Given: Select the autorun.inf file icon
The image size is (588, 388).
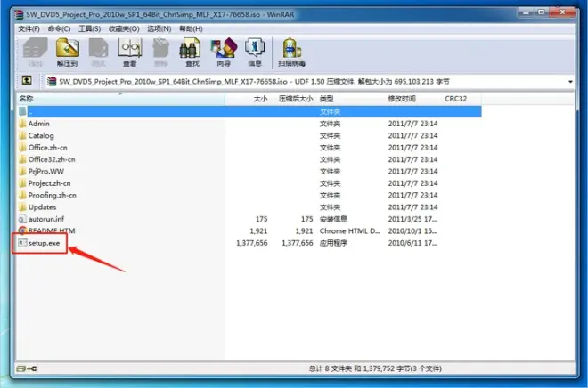Looking at the screenshot, I should click(22, 219).
